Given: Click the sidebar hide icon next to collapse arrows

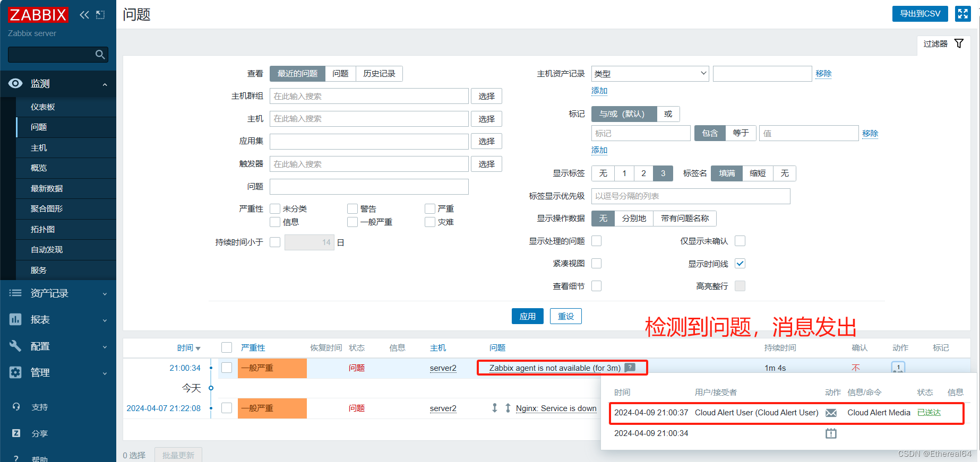Looking at the screenshot, I should pyautogui.click(x=100, y=15).
